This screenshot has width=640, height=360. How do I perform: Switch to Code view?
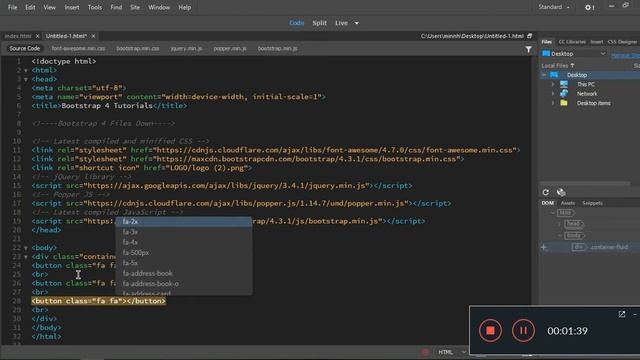point(296,23)
